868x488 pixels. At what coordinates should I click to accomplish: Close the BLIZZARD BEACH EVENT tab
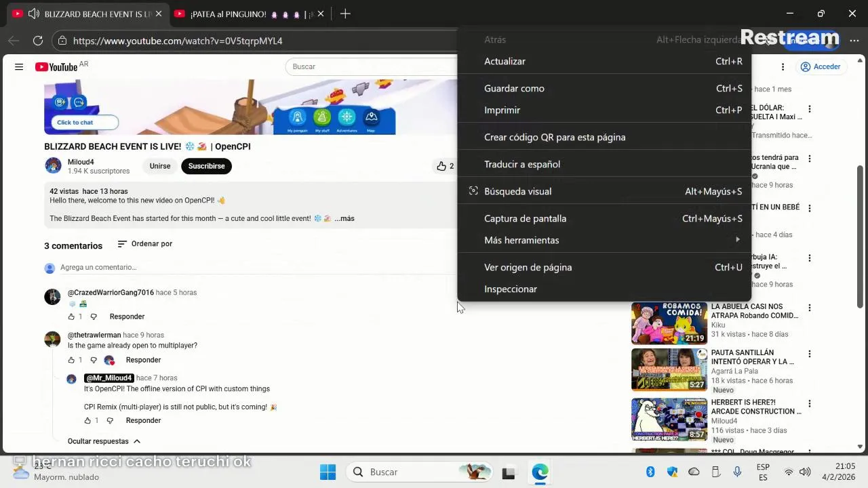pyautogui.click(x=159, y=14)
